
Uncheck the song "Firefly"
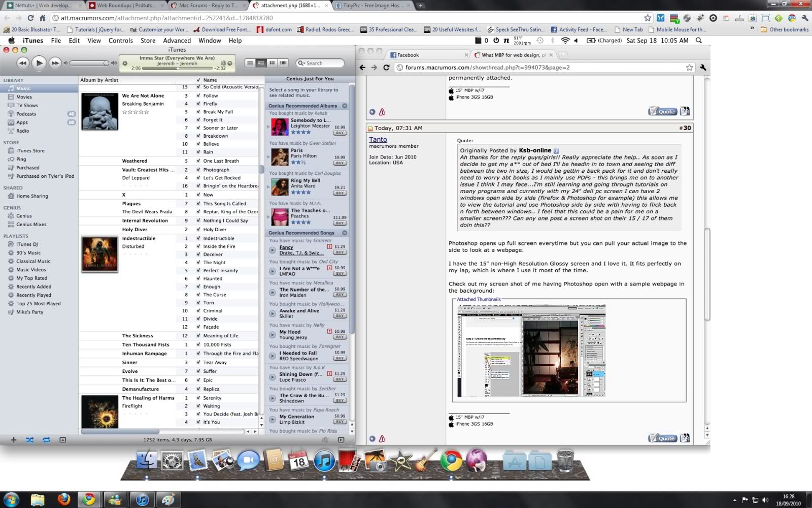(198, 104)
